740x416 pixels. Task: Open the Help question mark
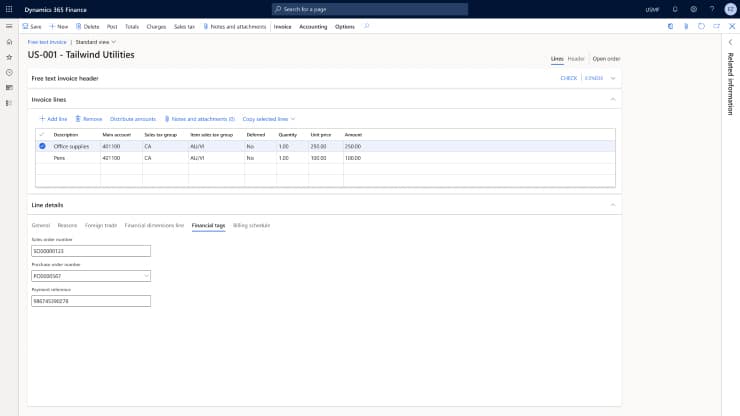coord(712,9)
